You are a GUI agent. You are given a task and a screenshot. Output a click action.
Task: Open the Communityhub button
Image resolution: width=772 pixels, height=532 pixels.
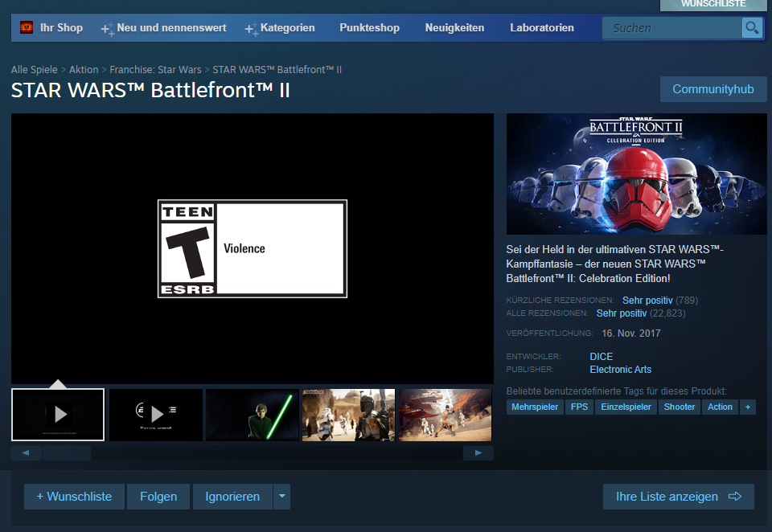pyautogui.click(x=713, y=89)
